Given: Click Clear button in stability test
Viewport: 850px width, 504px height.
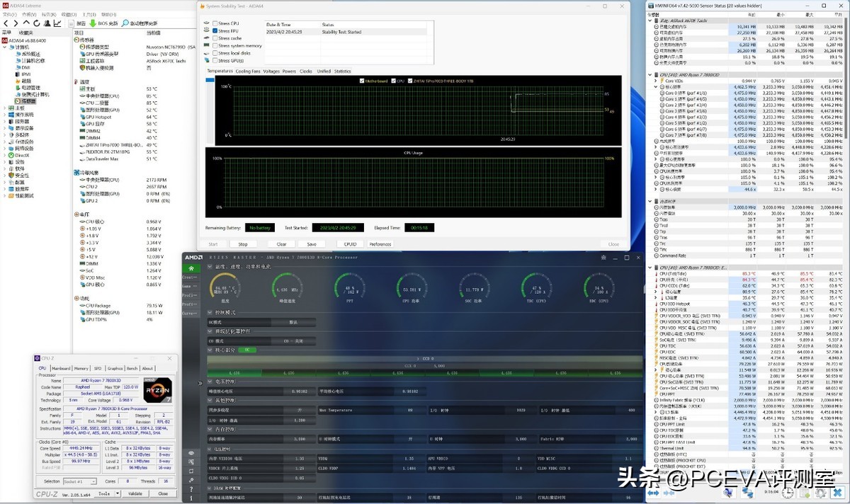Looking at the screenshot, I should tap(281, 244).
